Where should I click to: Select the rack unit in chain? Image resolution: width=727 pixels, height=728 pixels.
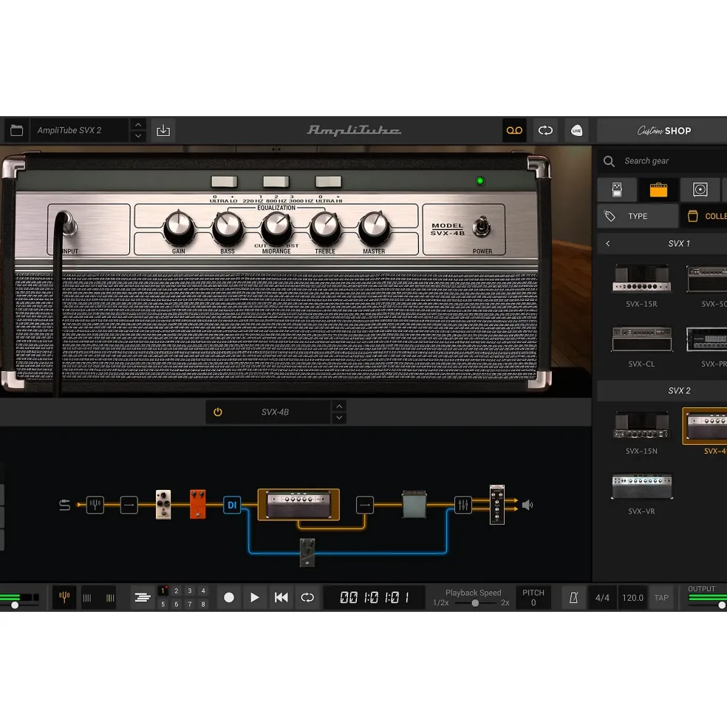(x=497, y=505)
